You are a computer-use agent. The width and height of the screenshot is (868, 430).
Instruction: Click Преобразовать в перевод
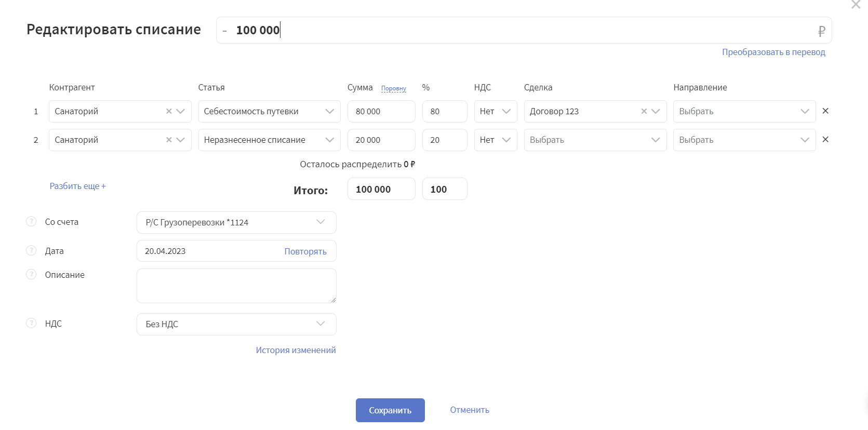coord(773,52)
